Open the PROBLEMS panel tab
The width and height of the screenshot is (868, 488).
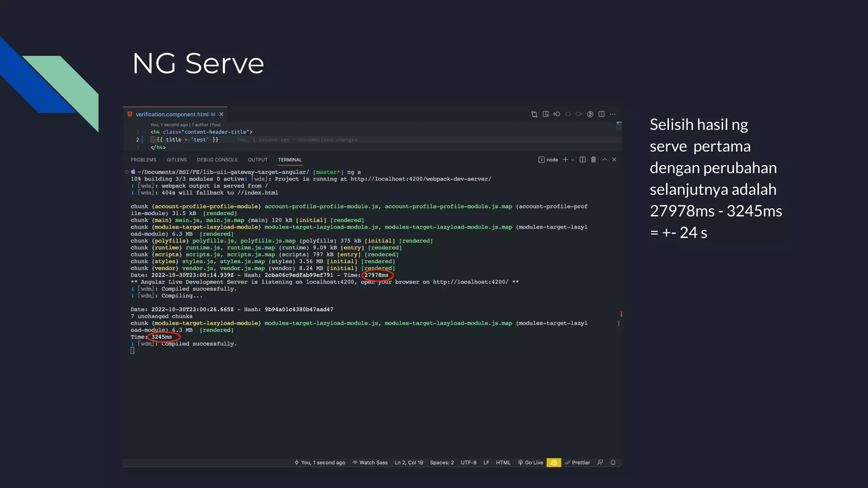pos(143,160)
